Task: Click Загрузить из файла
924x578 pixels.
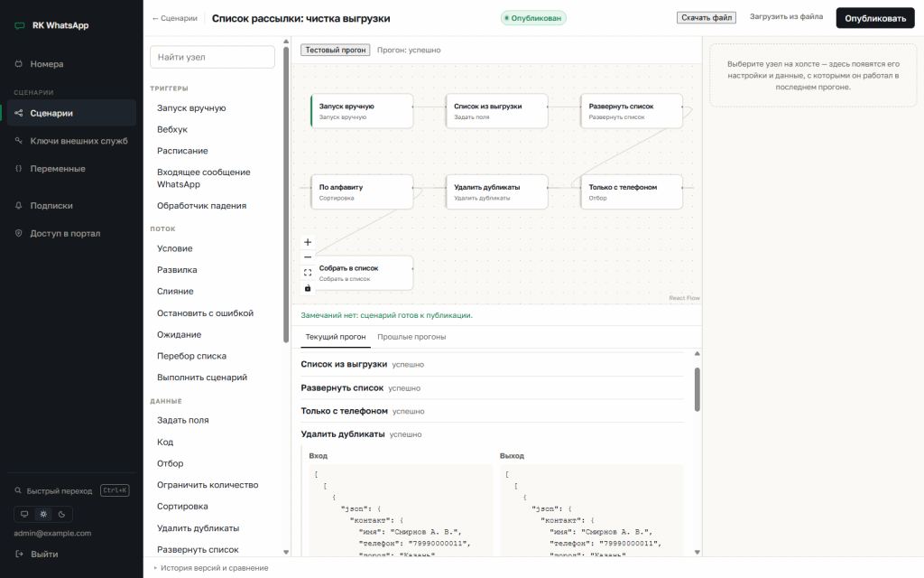Action: [786, 16]
